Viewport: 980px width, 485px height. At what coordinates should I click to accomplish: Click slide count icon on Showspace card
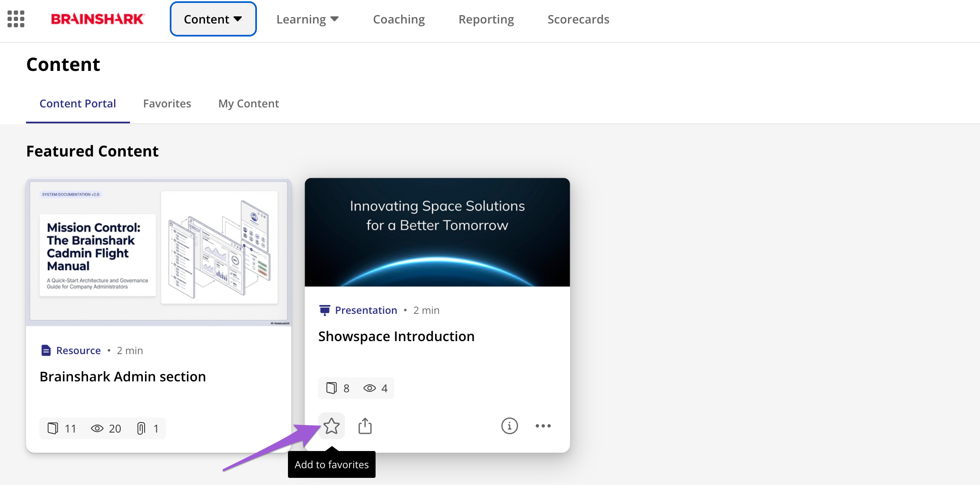pos(332,388)
